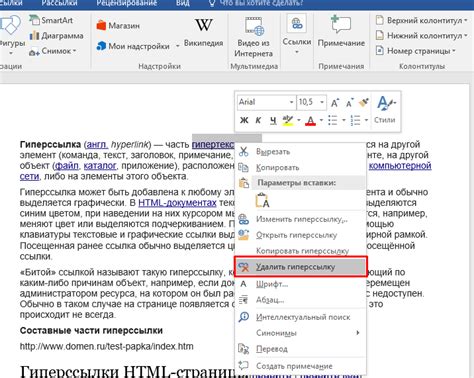The height and width of the screenshot is (378, 474).
Task: Select Копировать гиперссылку menu entry
Action: [301, 251]
